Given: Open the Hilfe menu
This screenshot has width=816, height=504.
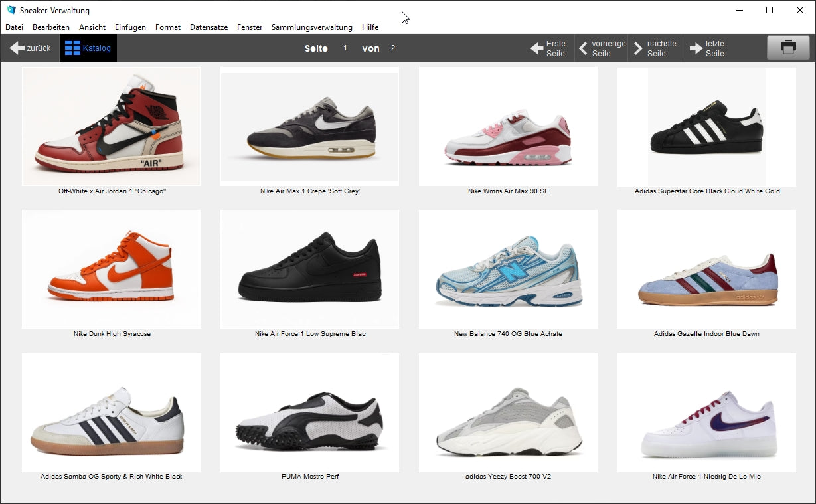Looking at the screenshot, I should [370, 27].
